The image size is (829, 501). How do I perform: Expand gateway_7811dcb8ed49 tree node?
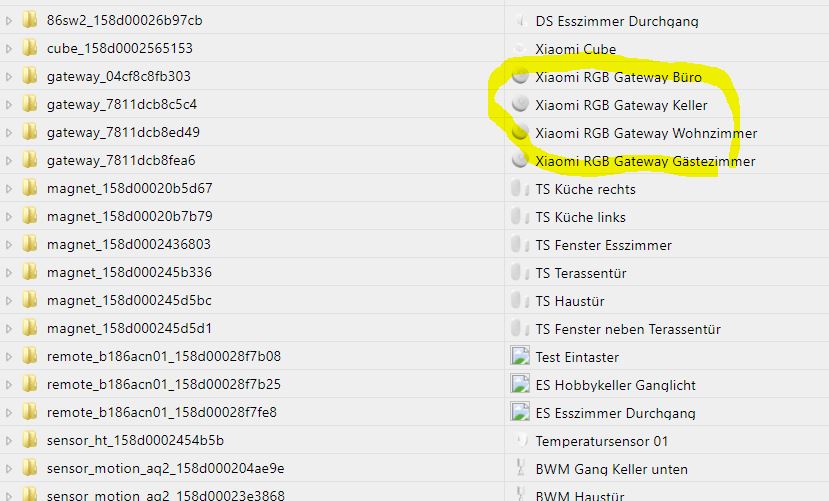point(8,133)
